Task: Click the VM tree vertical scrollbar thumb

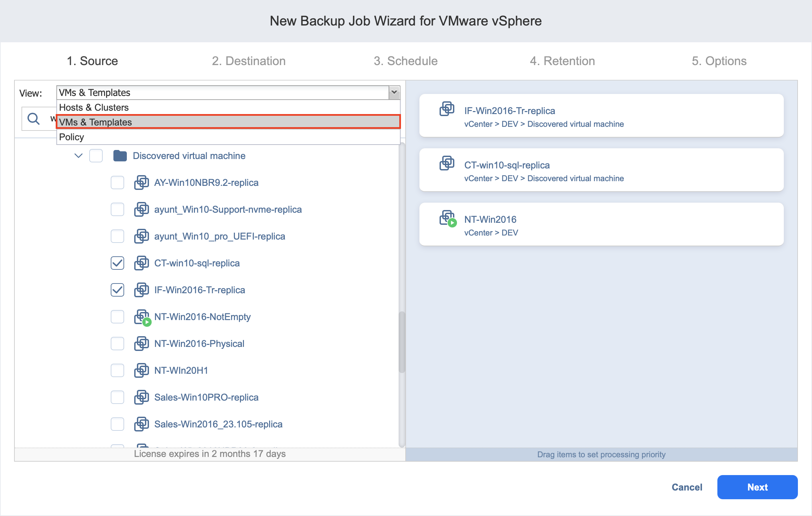Action: tap(401, 342)
